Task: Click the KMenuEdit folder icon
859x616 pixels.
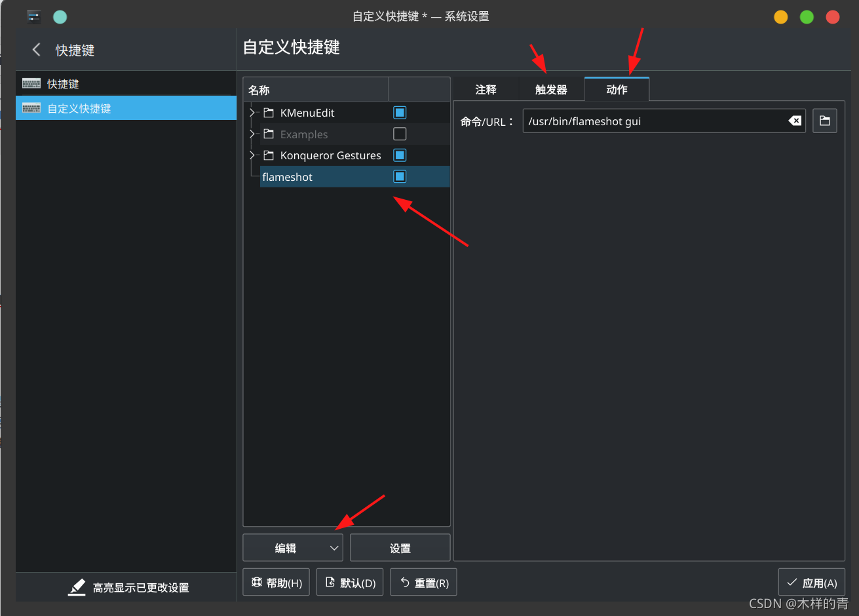Action: click(269, 113)
